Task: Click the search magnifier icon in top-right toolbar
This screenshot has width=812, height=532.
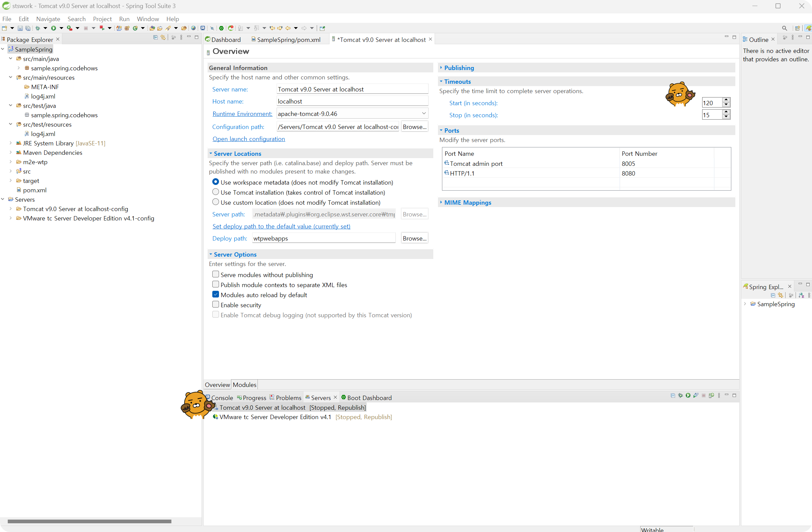Action: coord(784,28)
